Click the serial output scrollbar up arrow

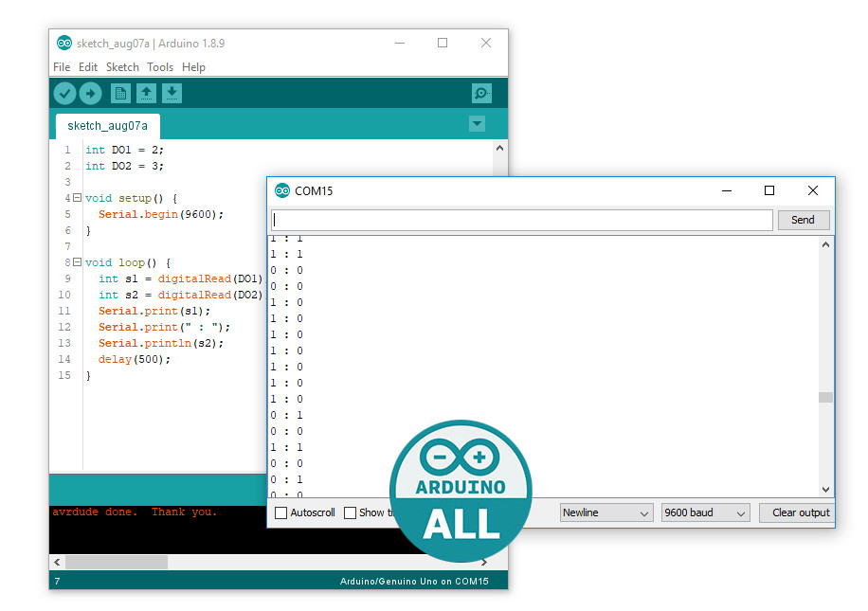825,244
